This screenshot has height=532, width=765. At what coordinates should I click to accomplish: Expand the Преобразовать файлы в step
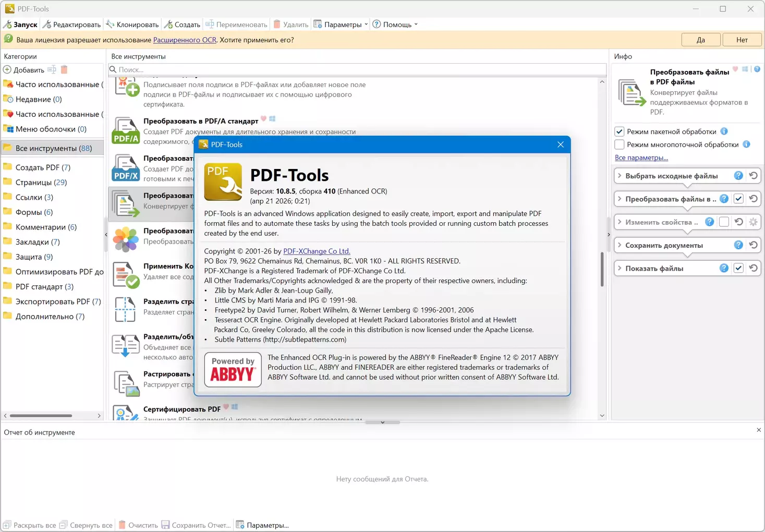[620, 199]
